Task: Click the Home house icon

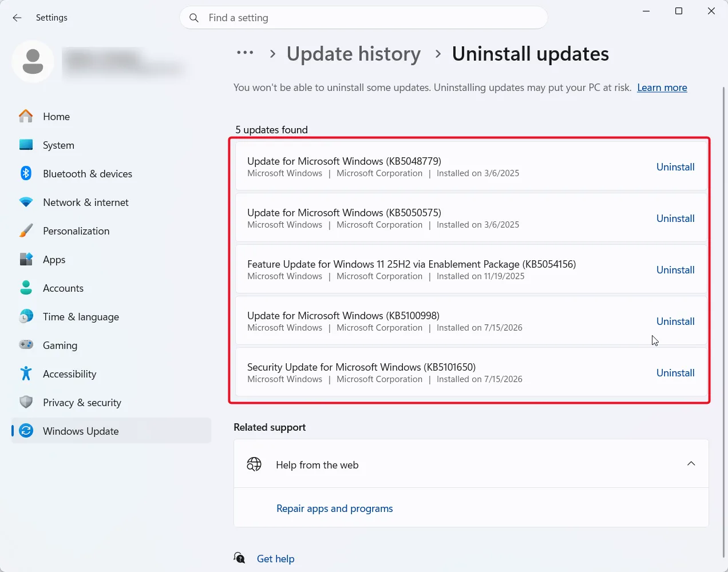Action: click(x=26, y=116)
